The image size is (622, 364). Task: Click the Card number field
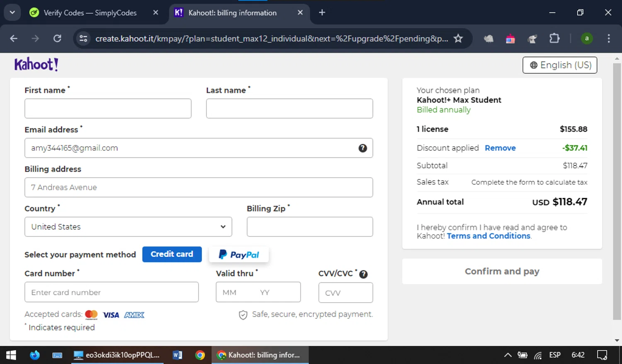(112, 292)
